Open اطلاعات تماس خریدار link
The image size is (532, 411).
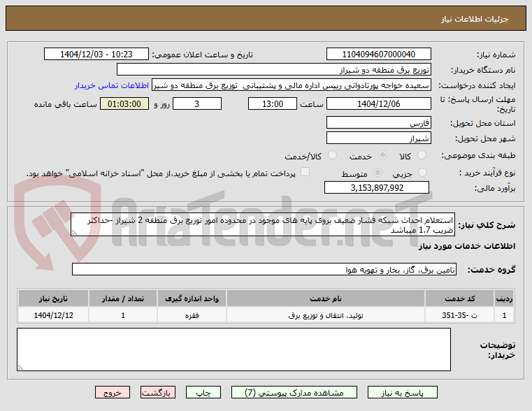click(112, 85)
